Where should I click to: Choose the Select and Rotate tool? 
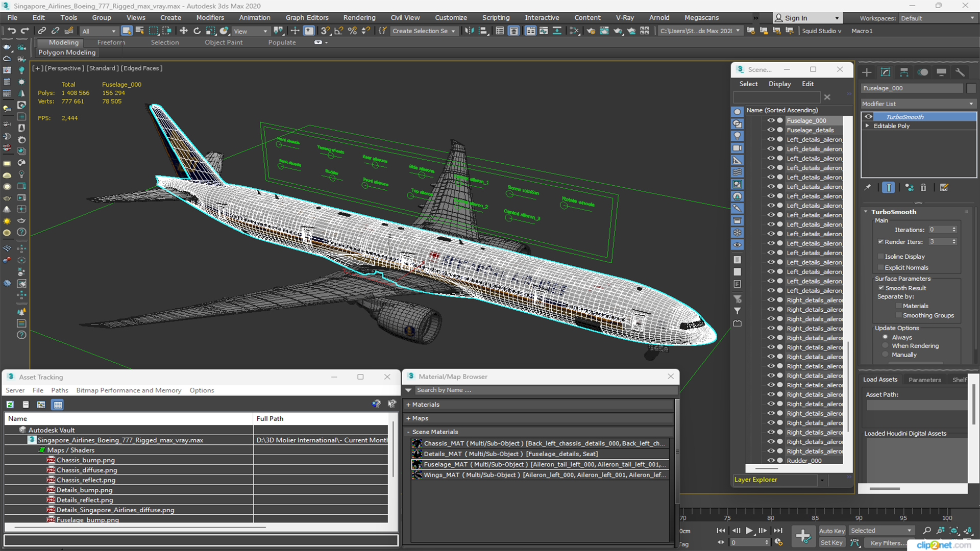(197, 31)
